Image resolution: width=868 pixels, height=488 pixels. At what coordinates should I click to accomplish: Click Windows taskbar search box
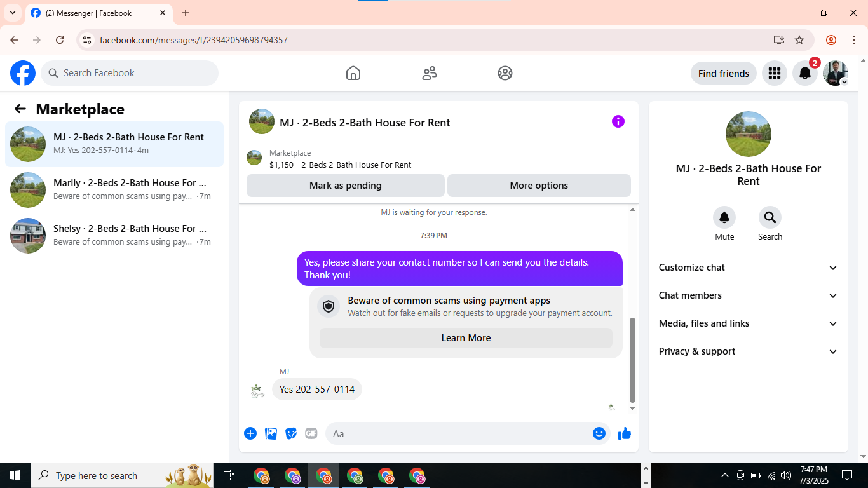[122, 475]
